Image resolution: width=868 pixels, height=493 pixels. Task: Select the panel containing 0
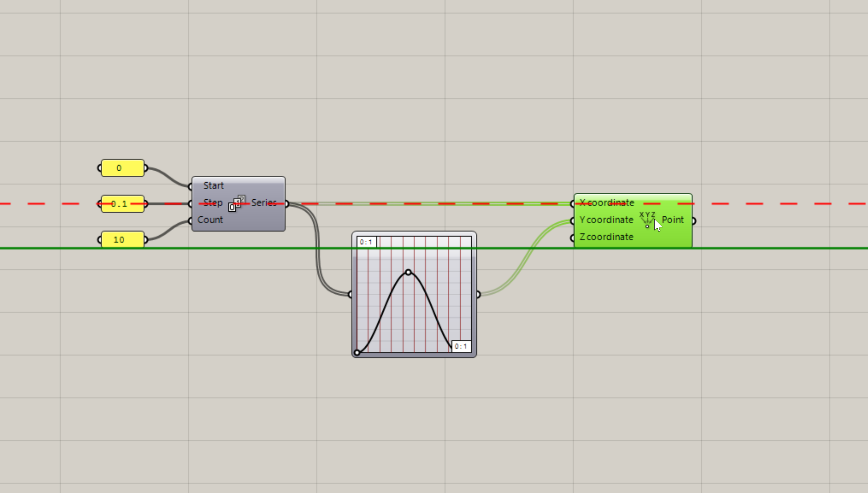(122, 168)
